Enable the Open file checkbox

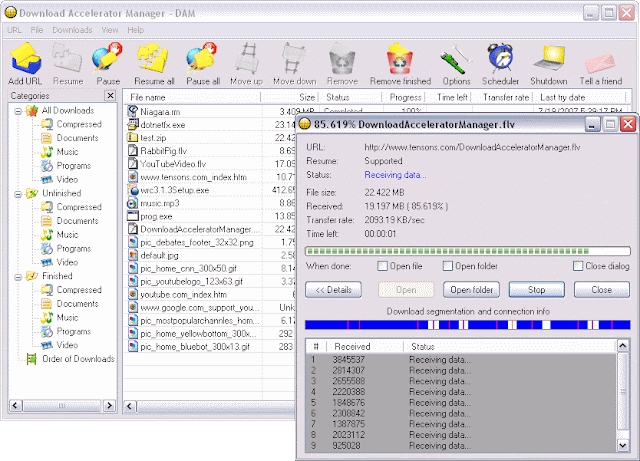coord(382,266)
